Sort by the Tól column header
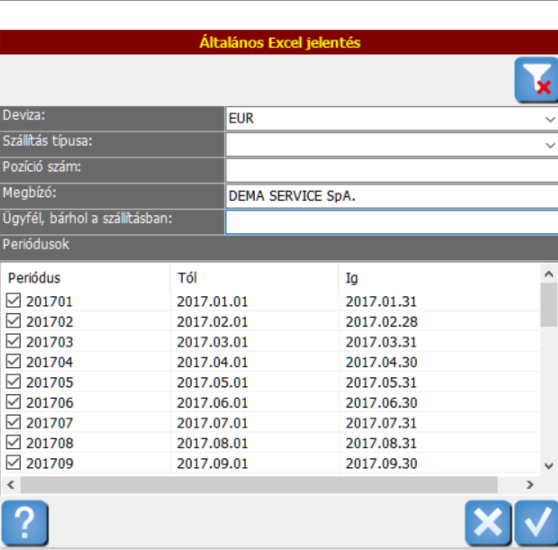The image size is (558, 550). click(x=254, y=278)
